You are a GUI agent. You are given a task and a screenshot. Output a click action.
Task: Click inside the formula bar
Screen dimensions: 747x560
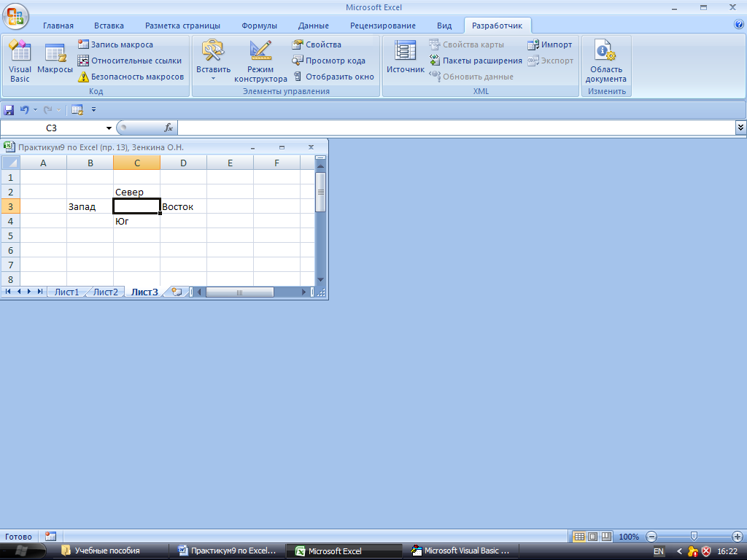[x=457, y=128]
